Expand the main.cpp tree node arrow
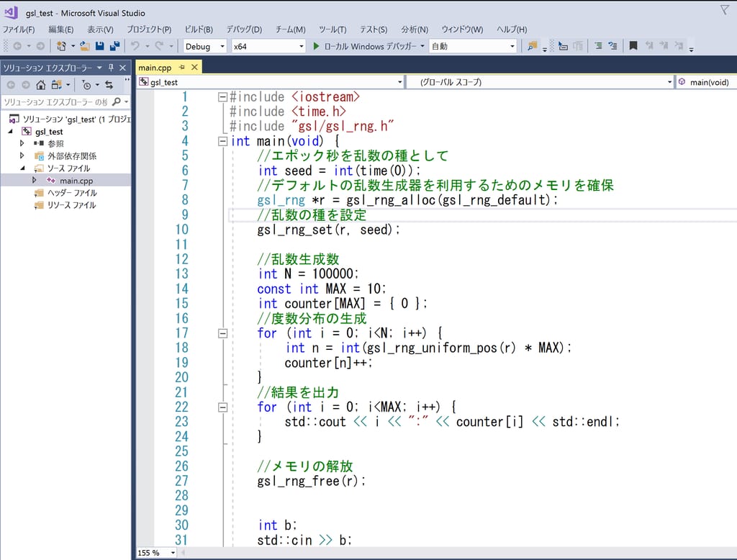The image size is (737, 560). [x=34, y=180]
